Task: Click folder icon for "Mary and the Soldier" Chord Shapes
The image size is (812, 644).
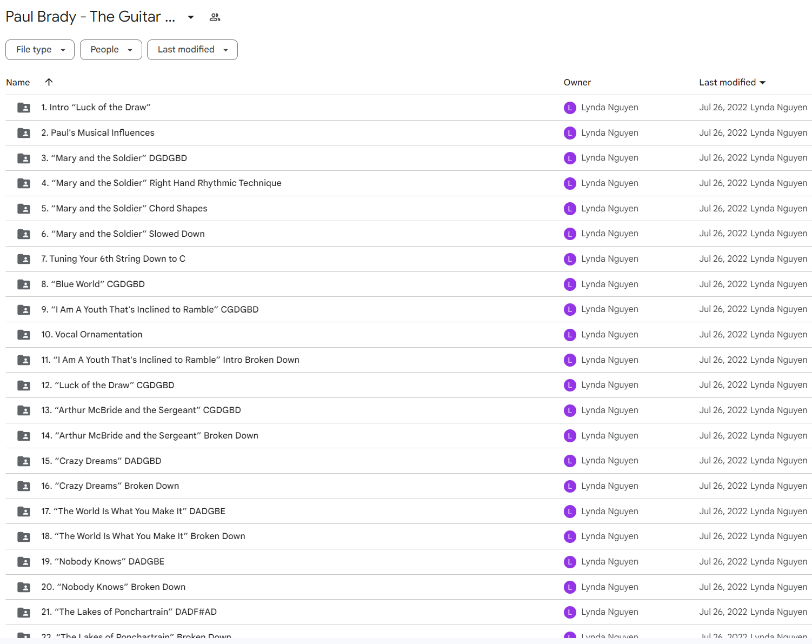Action: click(24, 209)
